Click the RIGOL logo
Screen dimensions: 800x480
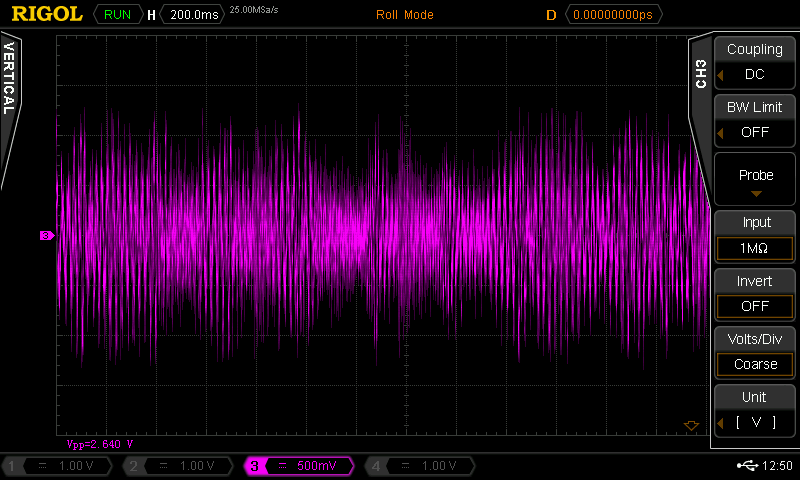coord(45,15)
